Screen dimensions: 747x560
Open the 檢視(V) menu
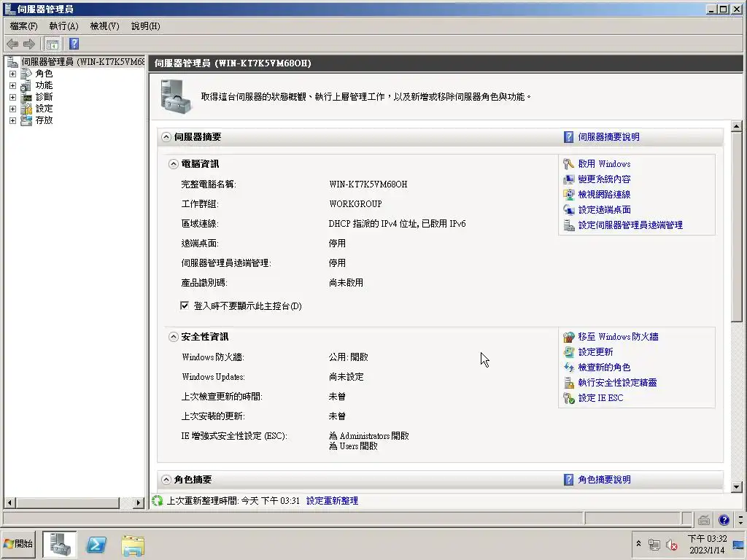pyautogui.click(x=105, y=26)
